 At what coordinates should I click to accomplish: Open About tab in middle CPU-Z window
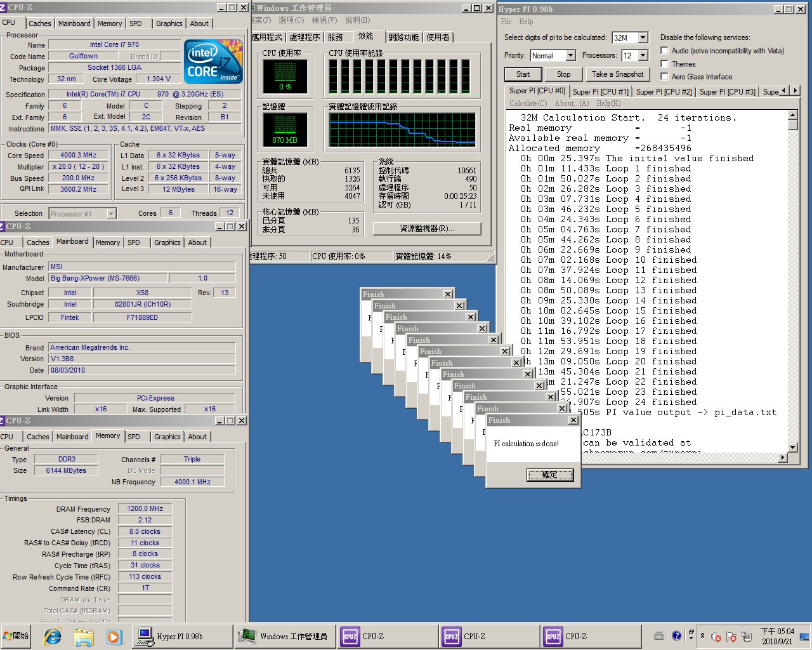(x=197, y=242)
